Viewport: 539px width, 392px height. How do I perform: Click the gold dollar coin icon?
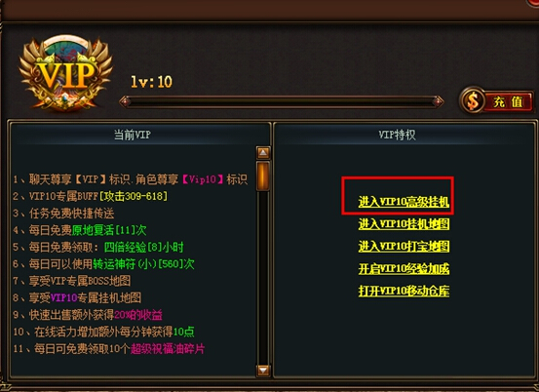(473, 100)
